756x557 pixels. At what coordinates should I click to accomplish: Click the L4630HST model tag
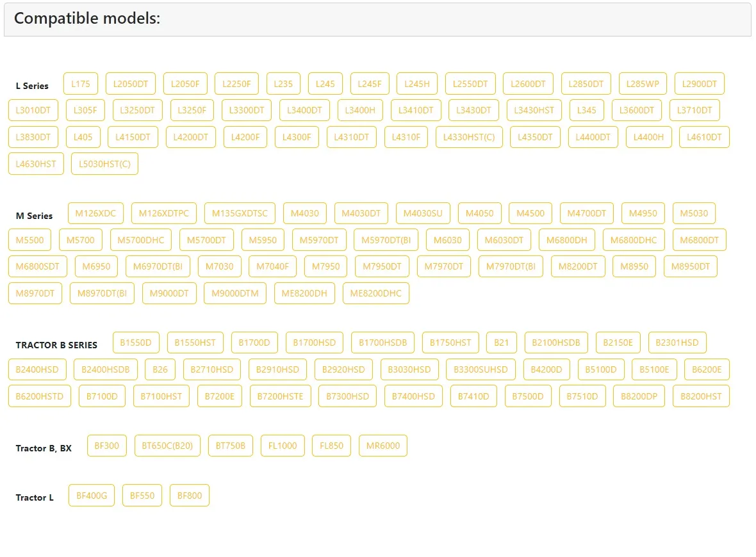point(36,164)
